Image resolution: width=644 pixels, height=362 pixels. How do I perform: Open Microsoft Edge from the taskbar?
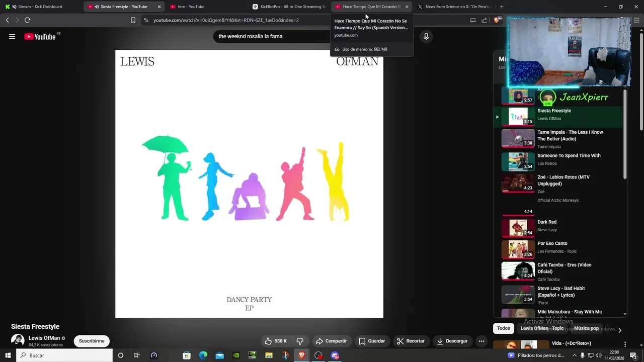(x=203, y=355)
